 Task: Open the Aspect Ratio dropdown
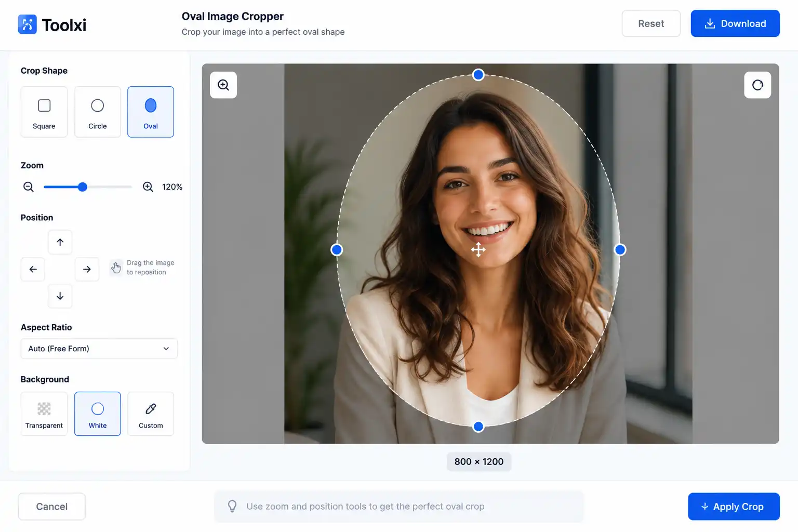99,349
